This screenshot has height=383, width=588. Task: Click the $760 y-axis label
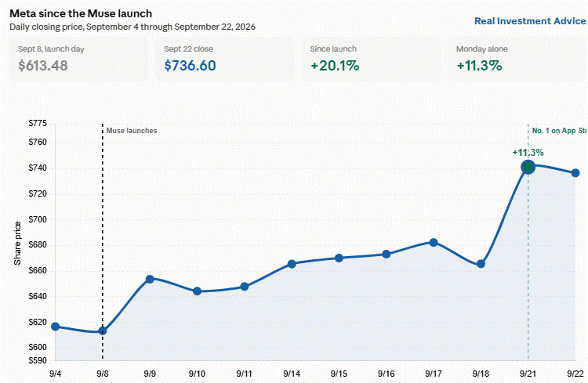point(38,142)
